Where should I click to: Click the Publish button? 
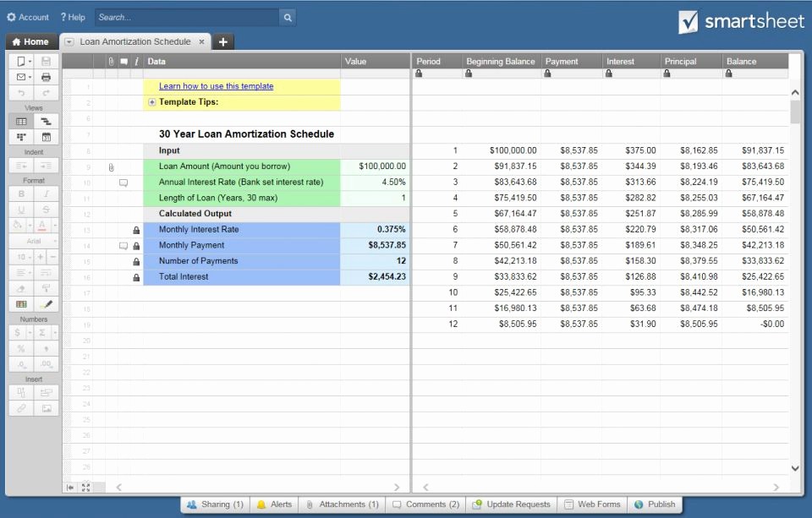point(655,504)
